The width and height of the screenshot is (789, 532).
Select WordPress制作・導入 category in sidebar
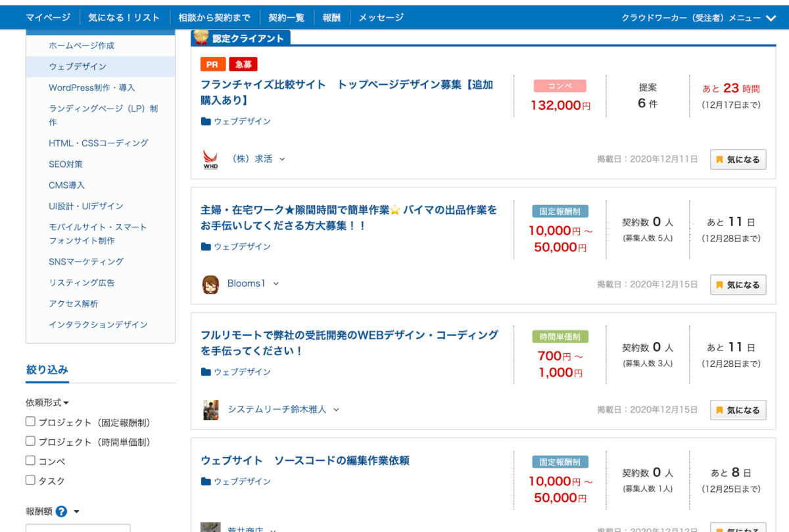pos(91,87)
